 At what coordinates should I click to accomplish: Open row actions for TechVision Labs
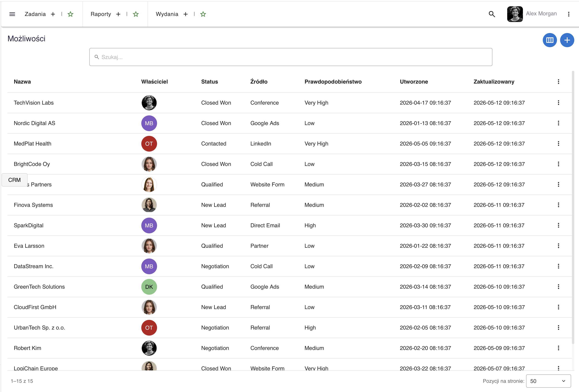click(x=558, y=103)
